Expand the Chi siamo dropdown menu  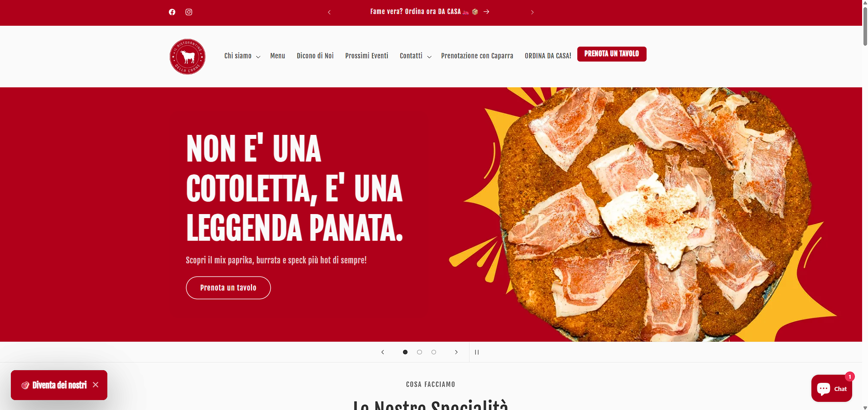pyautogui.click(x=242, y=56)
